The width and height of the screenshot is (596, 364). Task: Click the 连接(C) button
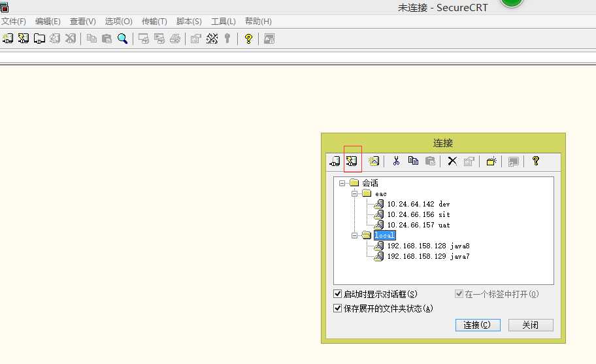coord(478,325)
